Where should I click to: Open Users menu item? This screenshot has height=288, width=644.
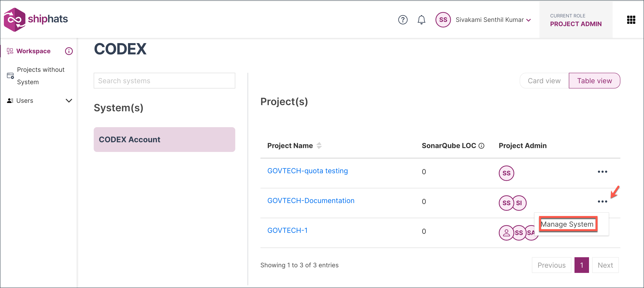pyautogui.click(x=25, y=100)
